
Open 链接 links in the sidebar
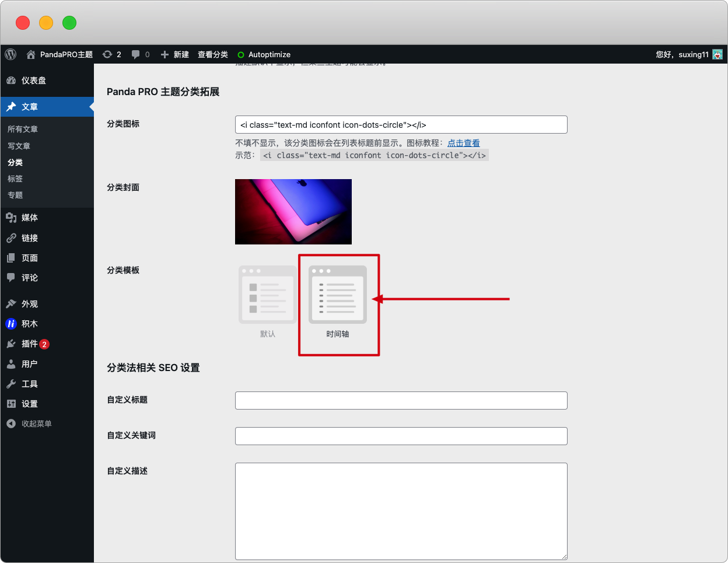click(x=47, y=238)
